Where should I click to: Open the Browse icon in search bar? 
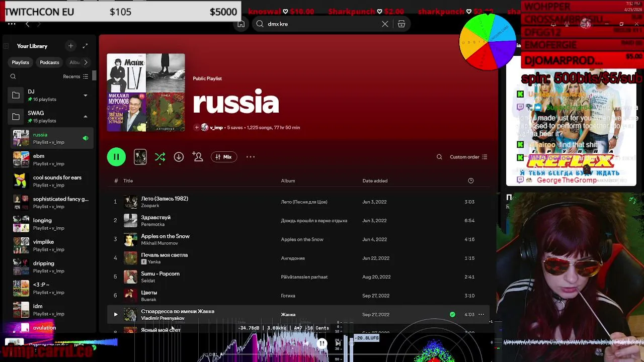click(x=401, y=24)
